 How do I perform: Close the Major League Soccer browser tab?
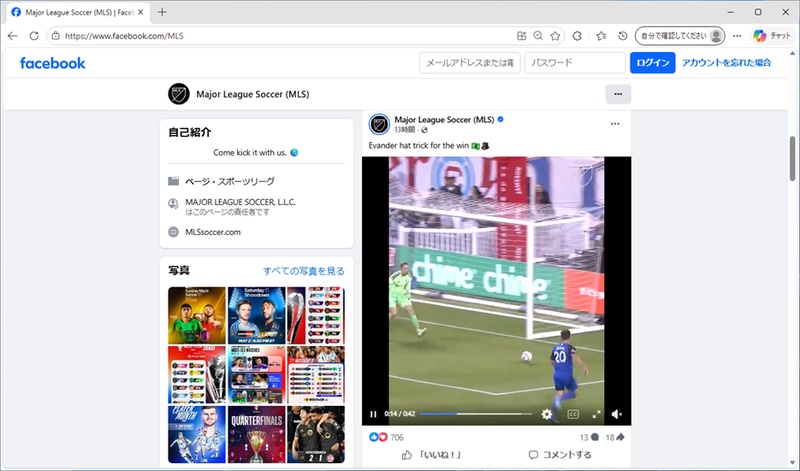tap(141, 12)
